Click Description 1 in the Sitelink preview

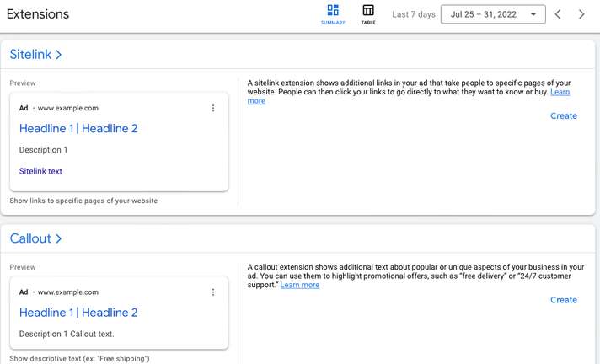tap(43, 150)
